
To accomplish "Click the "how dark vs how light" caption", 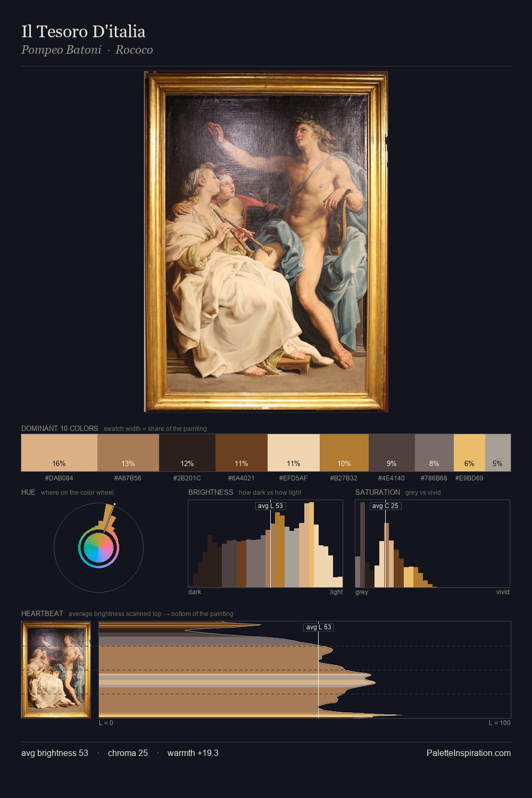I will tap(270, 493).
